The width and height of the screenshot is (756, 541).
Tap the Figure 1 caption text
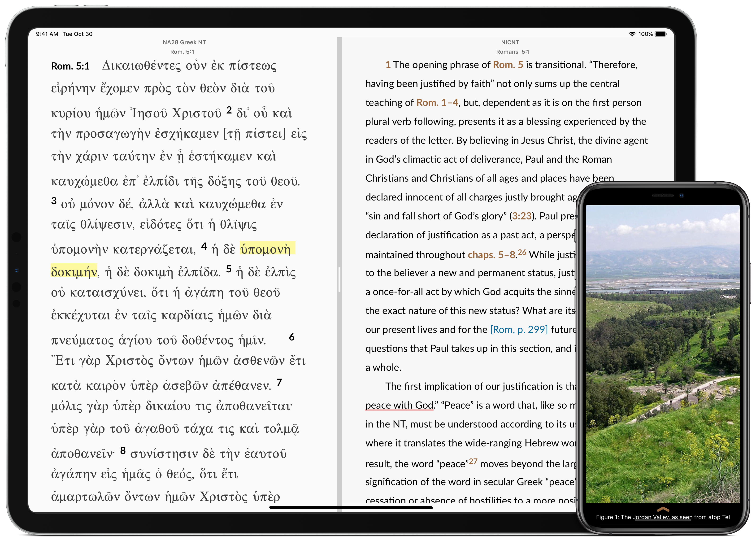coord(662,517)
